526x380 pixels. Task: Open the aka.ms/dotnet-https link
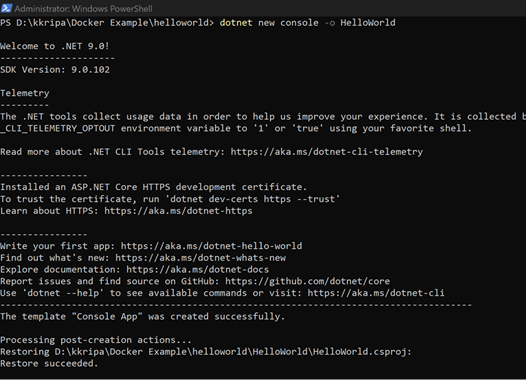pos(178,211)
